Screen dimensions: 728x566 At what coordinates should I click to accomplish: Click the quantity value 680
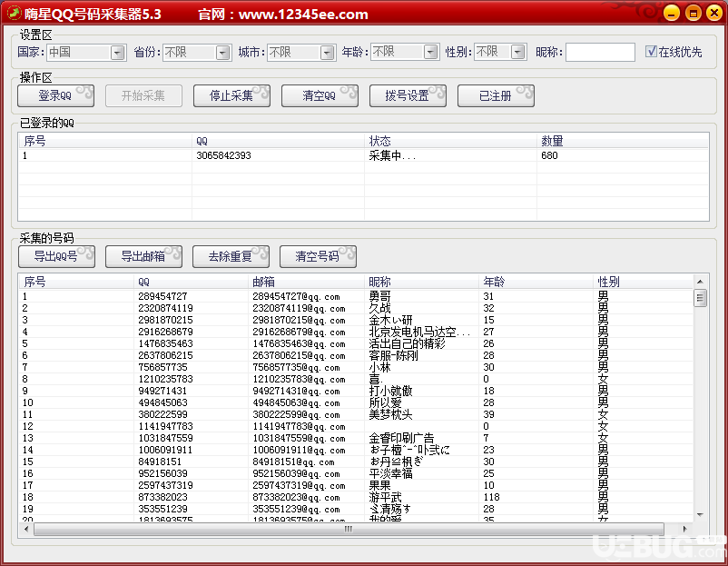coord(549,155)
